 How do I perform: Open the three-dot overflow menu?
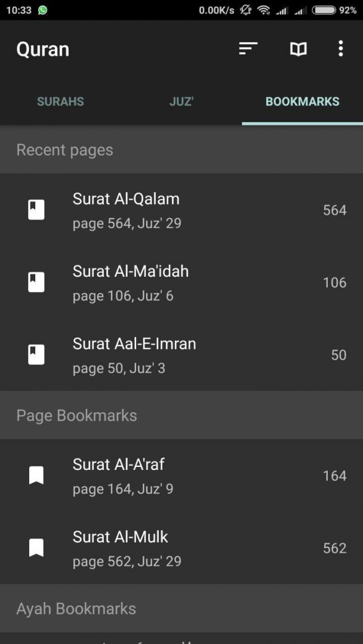pos(340,49)
